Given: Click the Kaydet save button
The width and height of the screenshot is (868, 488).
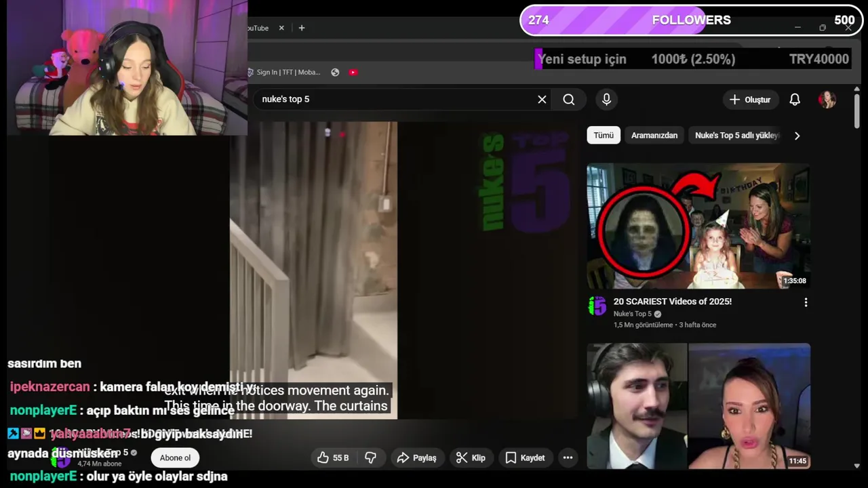Looking at the screenshot, I should pos(525,458).
